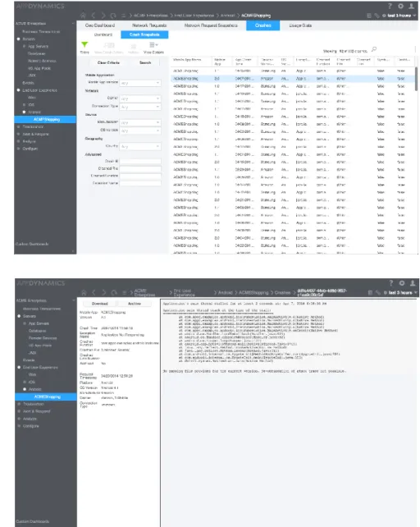Click the magnifier search icon above the crash table

click(x=374, y=49)
